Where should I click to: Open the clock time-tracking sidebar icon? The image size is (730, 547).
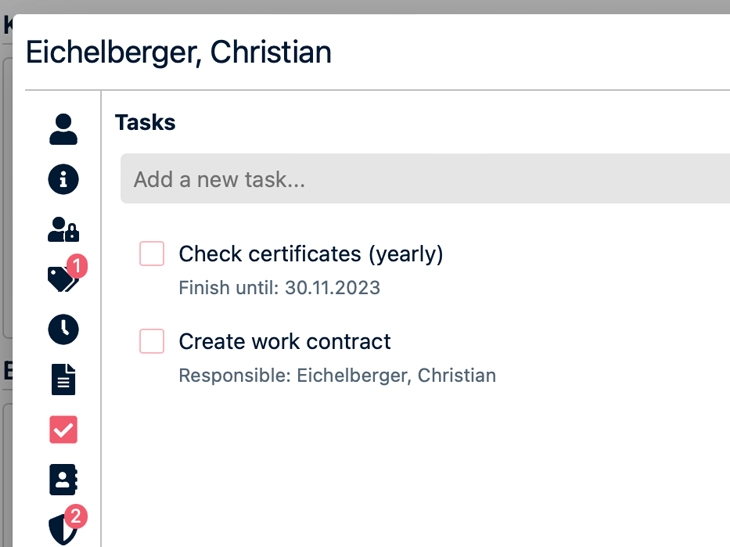[x=63, y=329]
